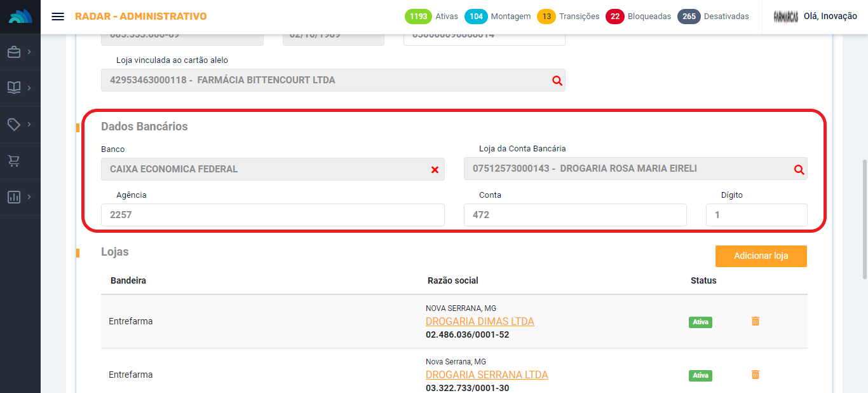The width and height of the screenshot is (868, 393).
Task: Expand the briefcase menu chevron
Action: click(29, 52)
